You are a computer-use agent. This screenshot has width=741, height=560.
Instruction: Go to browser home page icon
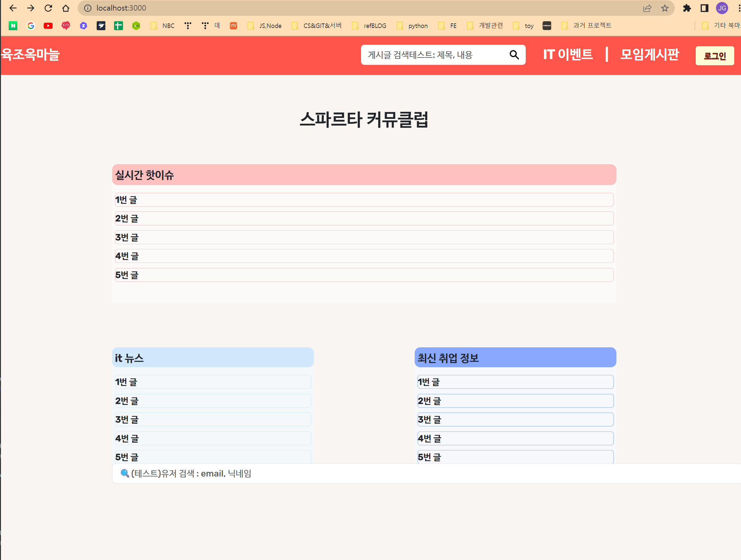(66, 8)
